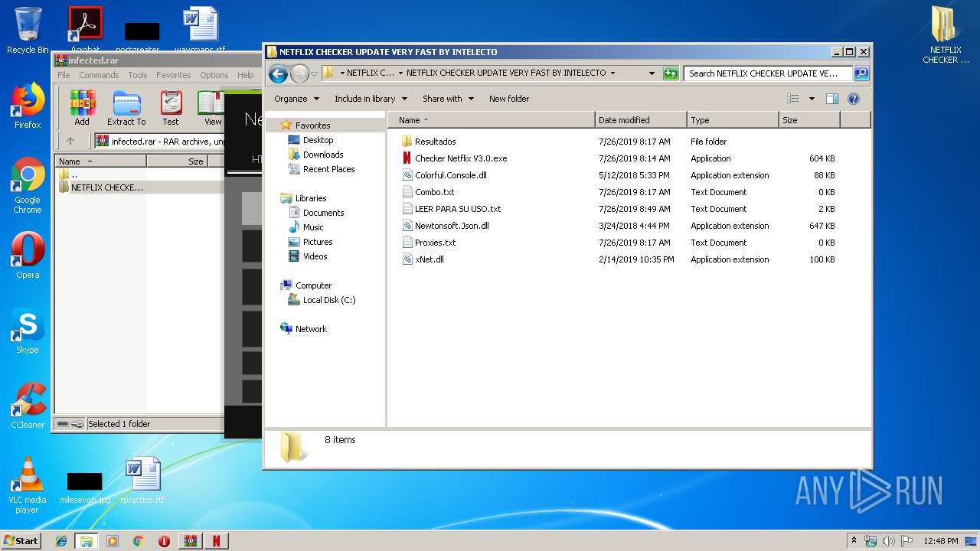Select Colorful.Console.dll file
The height and width of the screenshot is (551, 980).
[450, 175]
